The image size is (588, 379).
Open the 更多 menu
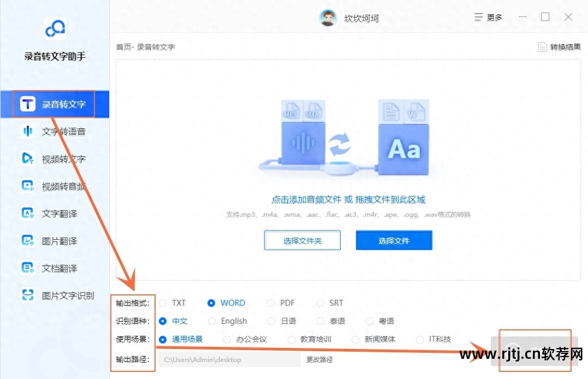pyautogui.click(x=488, y=17)
